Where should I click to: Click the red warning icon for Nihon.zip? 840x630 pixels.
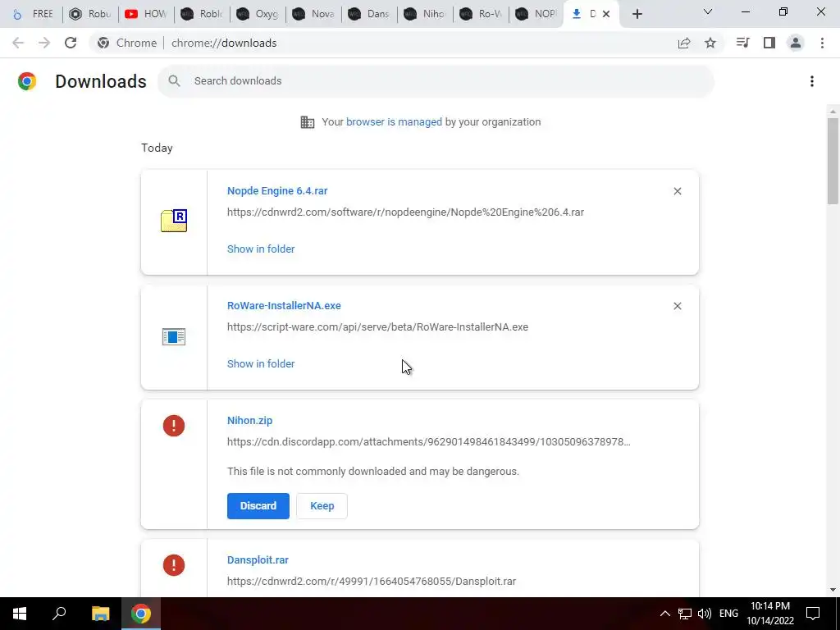[x=174, y=426]
